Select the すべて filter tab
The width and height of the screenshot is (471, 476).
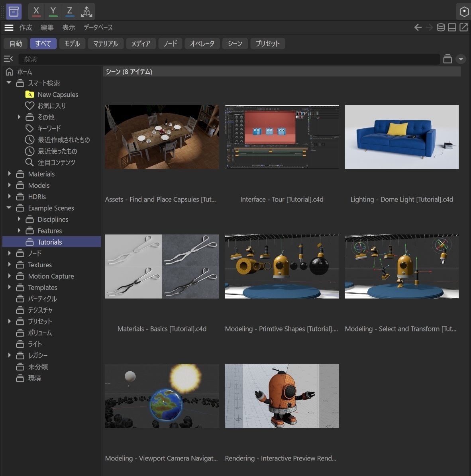coord(43,44)
